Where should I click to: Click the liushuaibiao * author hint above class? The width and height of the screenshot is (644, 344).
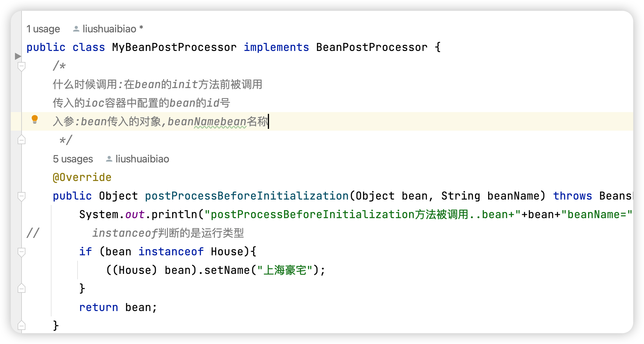113,29
